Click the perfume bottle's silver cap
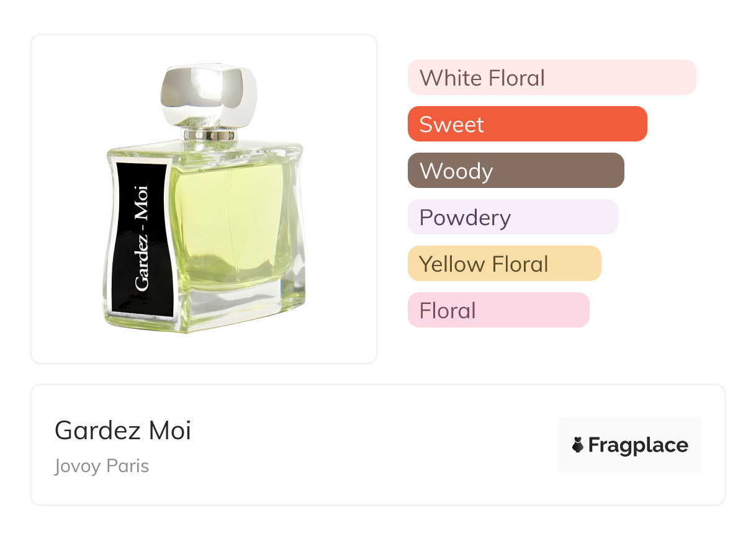The width and height of the screenshot is (756, 536). [x=209, y=95]
